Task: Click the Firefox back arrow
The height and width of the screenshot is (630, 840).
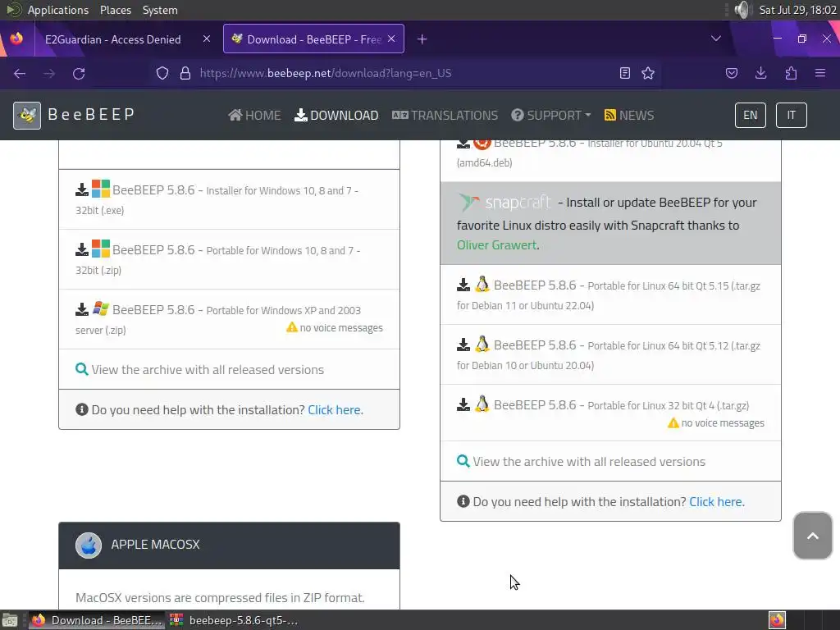Action: [x=20, y=73]
